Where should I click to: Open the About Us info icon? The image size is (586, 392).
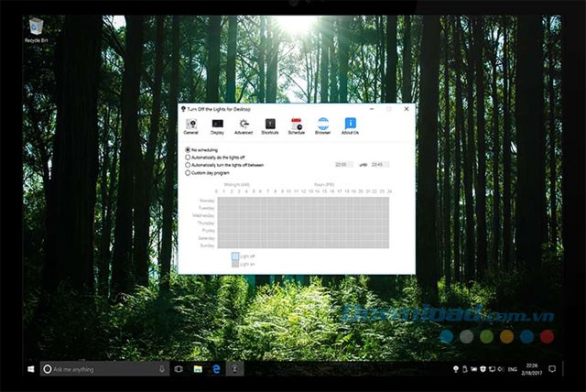(350, 125)
